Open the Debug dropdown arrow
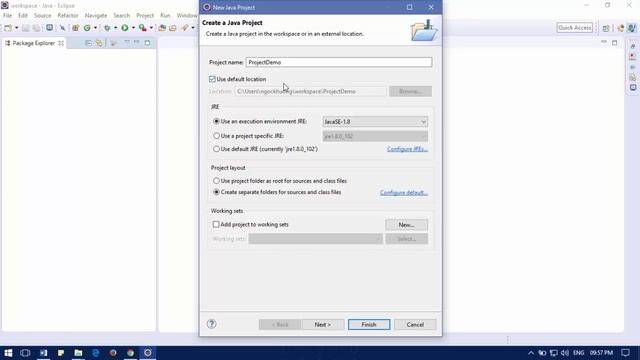Screen dimensions: 640x360 click(x=116, y=28)
